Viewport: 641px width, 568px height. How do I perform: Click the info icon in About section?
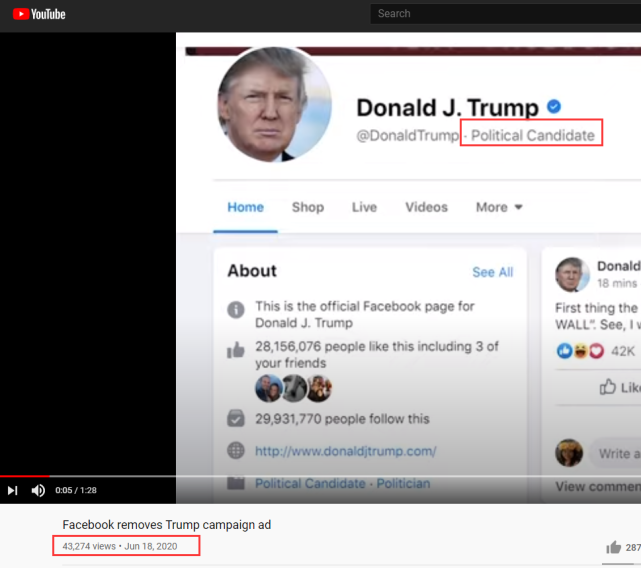(236, 310)
